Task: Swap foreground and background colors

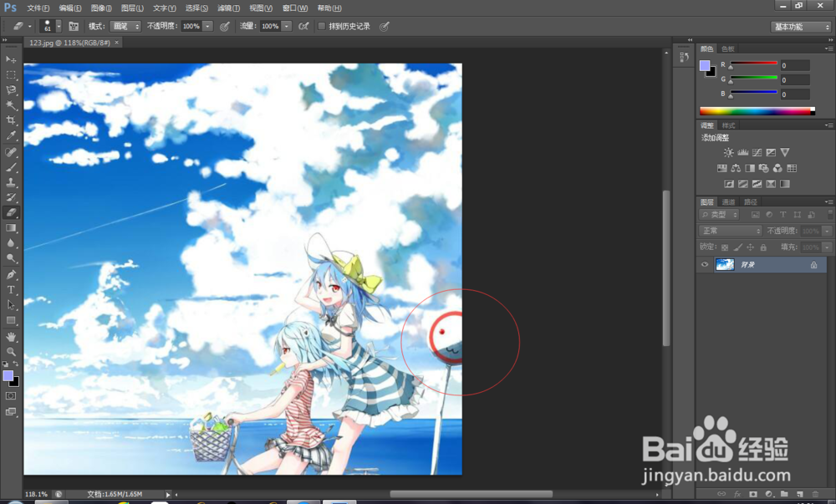Action: 16,364
